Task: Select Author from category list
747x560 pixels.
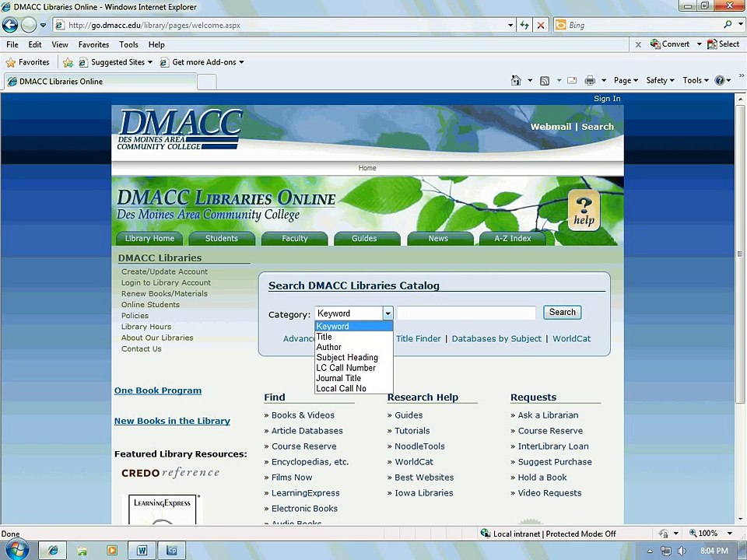Action: (x=353, y=347)
